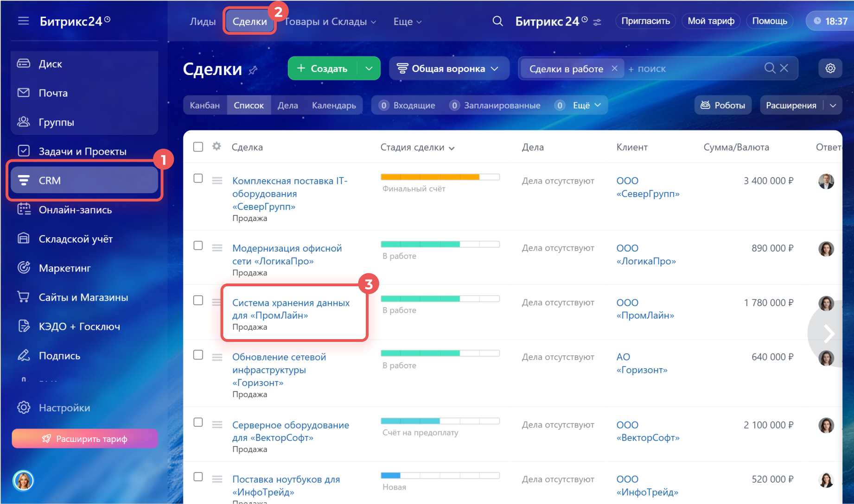The height and width of the screenshot is (504, 854).
Task: Click the search magnifier icon in header
Action: (497, 21)
